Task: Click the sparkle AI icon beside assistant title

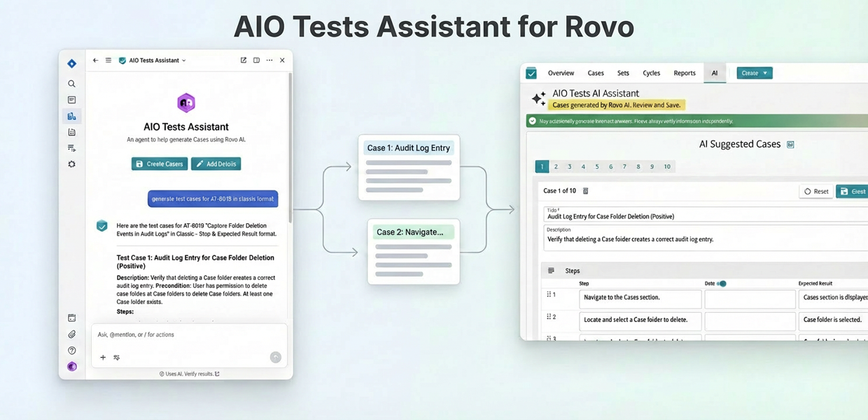Action: 538,99
